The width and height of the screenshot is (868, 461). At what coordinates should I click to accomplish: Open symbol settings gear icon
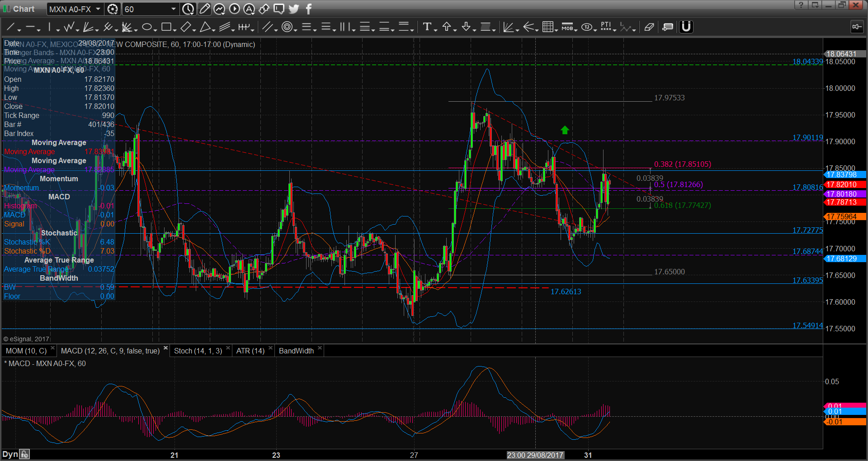113,9
